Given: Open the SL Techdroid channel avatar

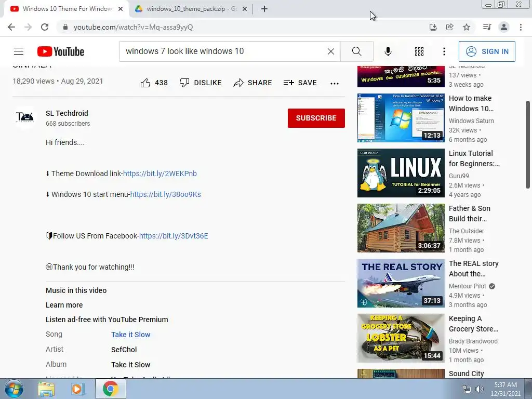Looking at the screenshot, I should [x=25, y=118].
